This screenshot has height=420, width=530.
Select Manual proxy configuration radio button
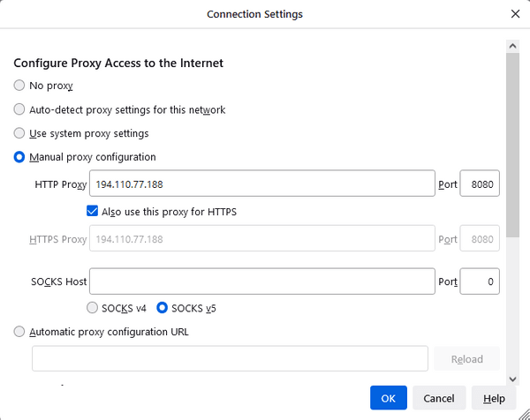[x=19, y=157]
